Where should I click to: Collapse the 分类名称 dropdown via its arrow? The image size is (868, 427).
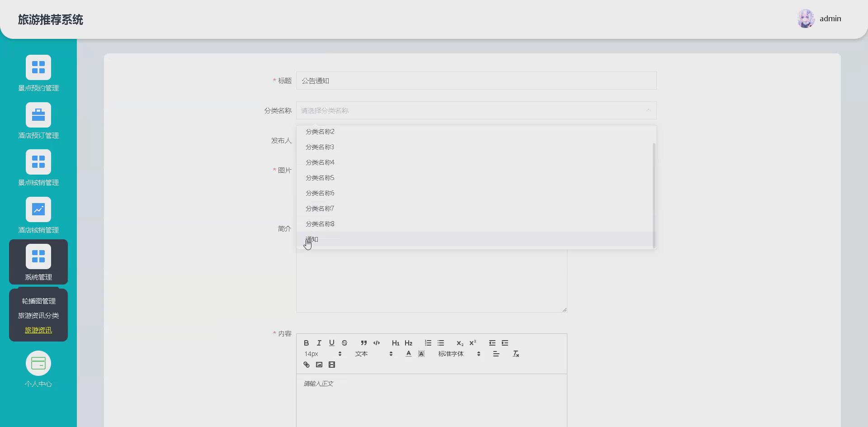coord(649,110)
